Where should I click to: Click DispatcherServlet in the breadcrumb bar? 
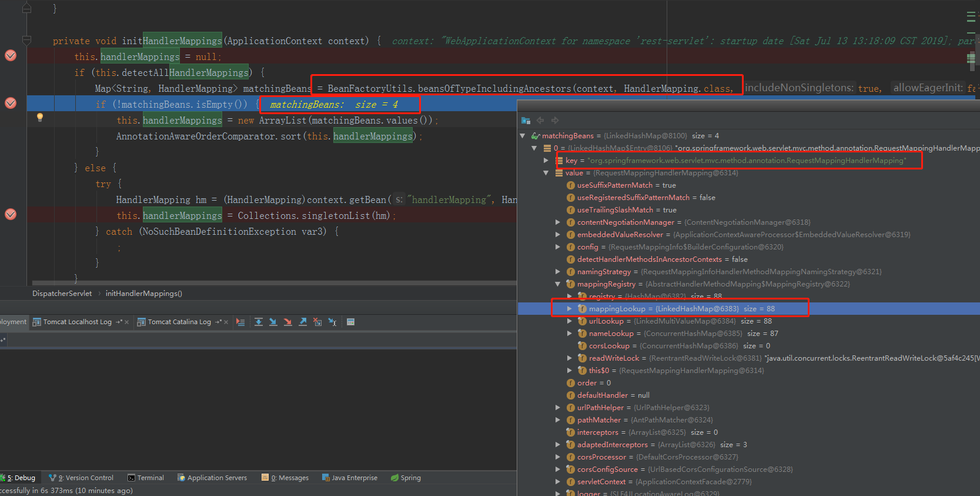pyautogui.click(x=62, y=294)
